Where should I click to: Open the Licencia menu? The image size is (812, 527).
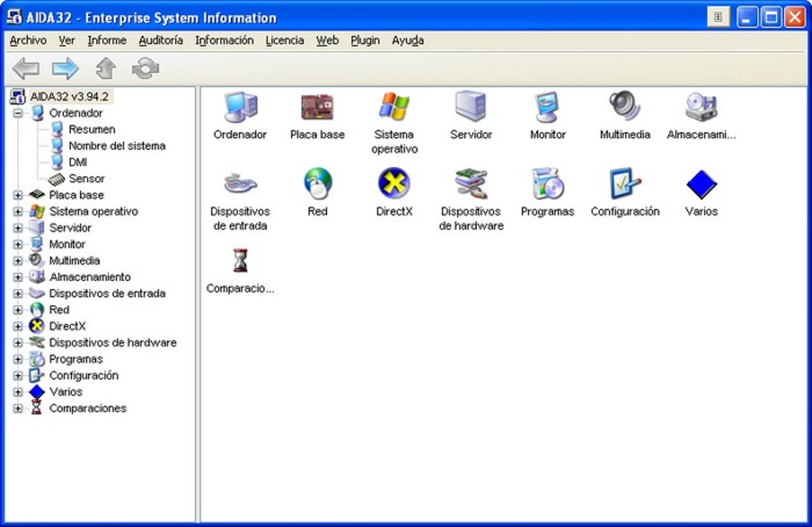tap(285, 41)
